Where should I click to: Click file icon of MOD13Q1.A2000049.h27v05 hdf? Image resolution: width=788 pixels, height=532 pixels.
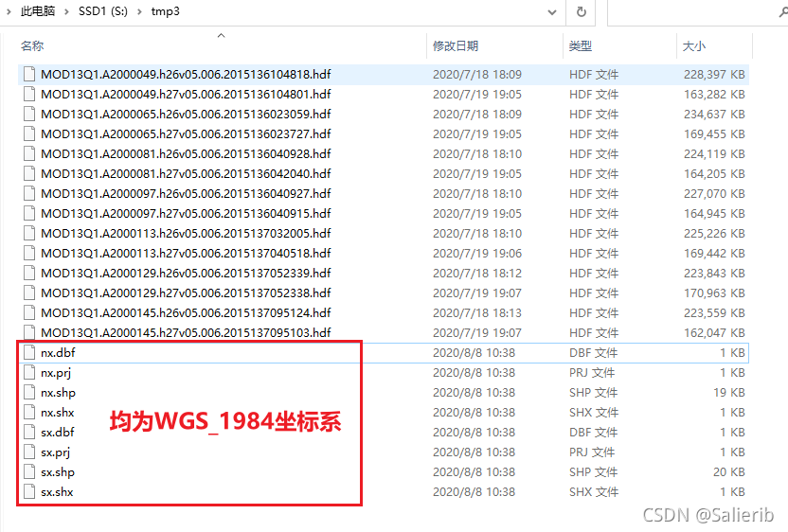point(29,94)
